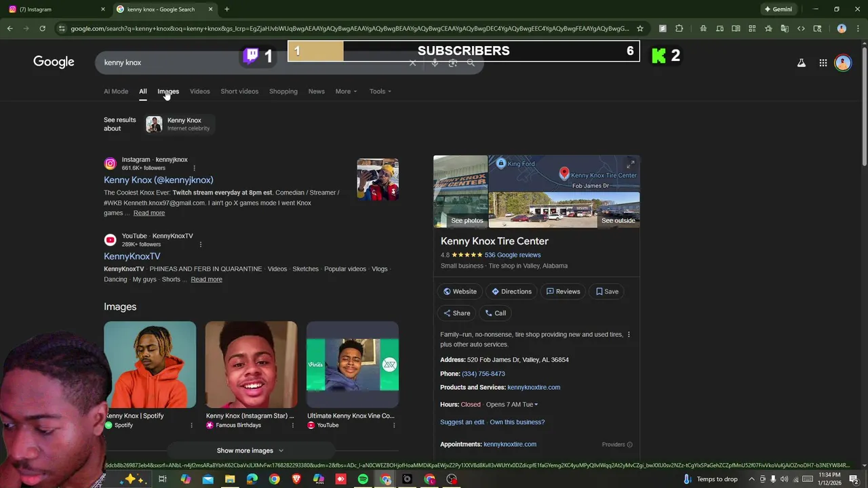This screenshot has height=488, width=868.
Task: Open the Kenny Knox (@kennyjknox) Instagram link
Action: click(159, 180)
